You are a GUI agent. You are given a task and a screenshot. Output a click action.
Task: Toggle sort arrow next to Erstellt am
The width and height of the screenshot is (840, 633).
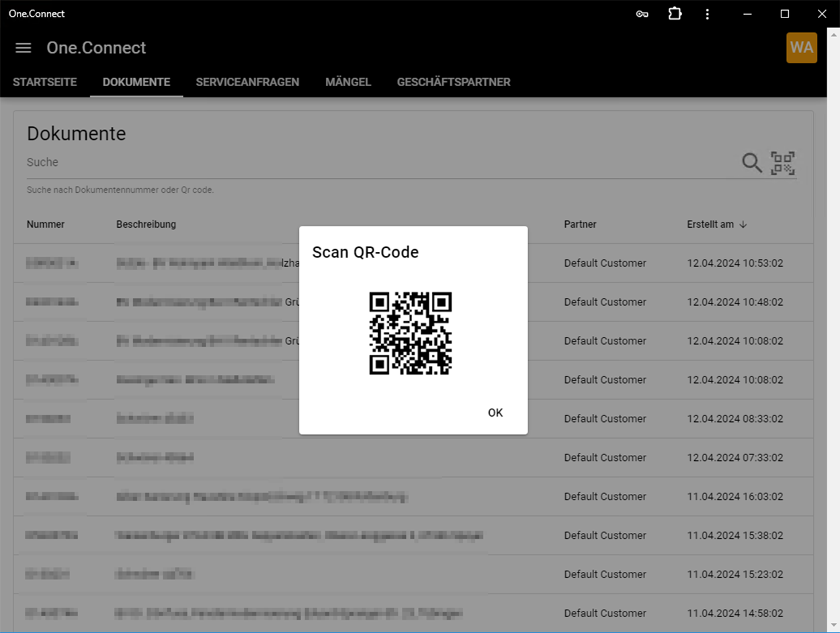coord(743,224)
